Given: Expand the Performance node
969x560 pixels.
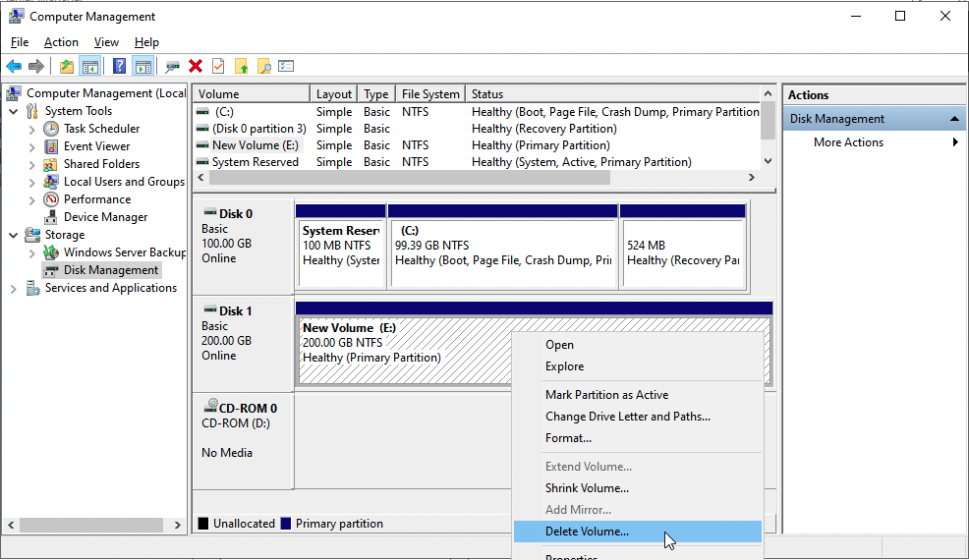Looking at the screenshot, I should [32, 200].
